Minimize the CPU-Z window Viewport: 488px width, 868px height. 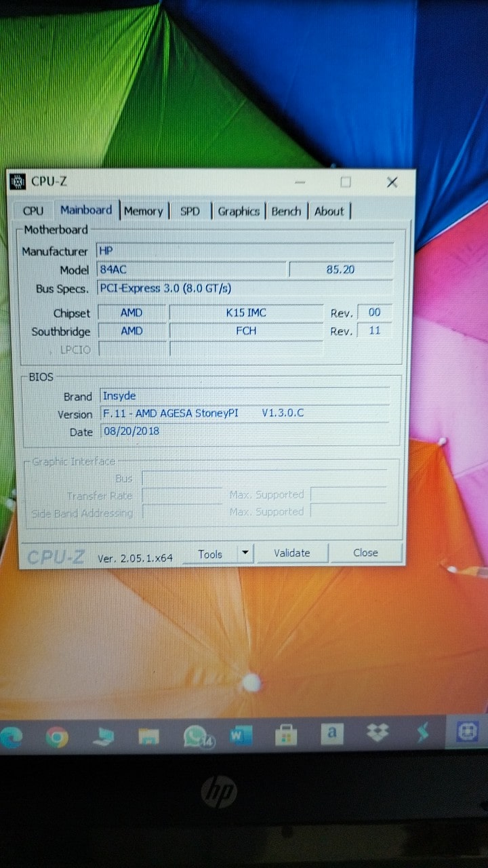300,182
